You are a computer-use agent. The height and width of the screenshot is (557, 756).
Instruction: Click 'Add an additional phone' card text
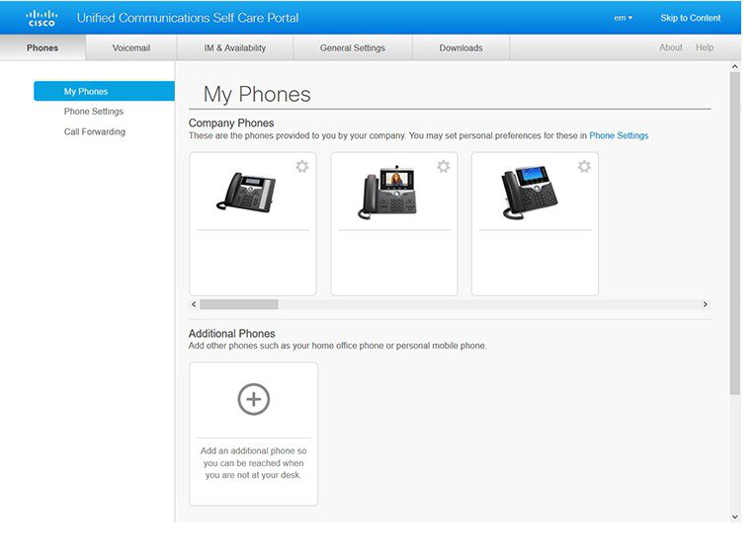click(254, 463)
